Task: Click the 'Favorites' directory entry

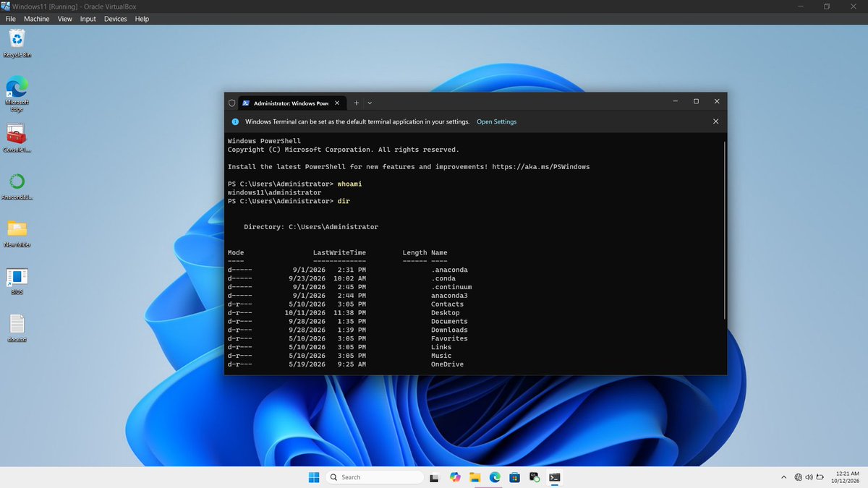Action: point(449,338)
